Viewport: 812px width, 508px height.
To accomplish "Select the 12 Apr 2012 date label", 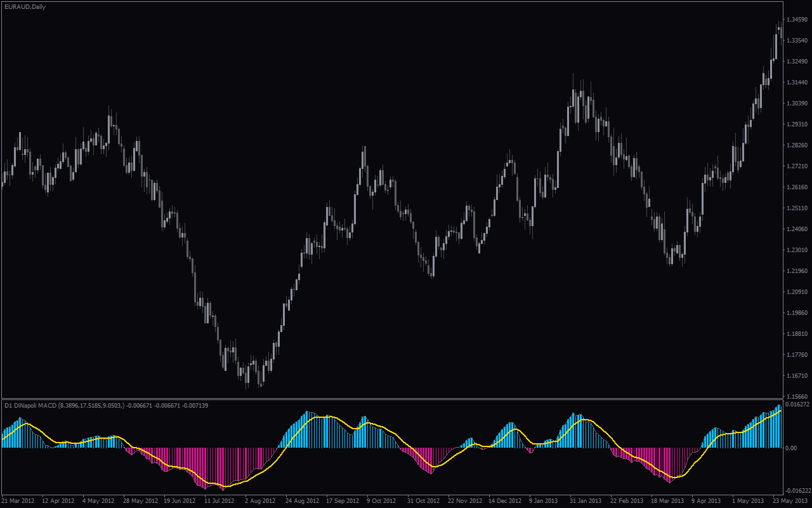I will click(x=59, y=501).
